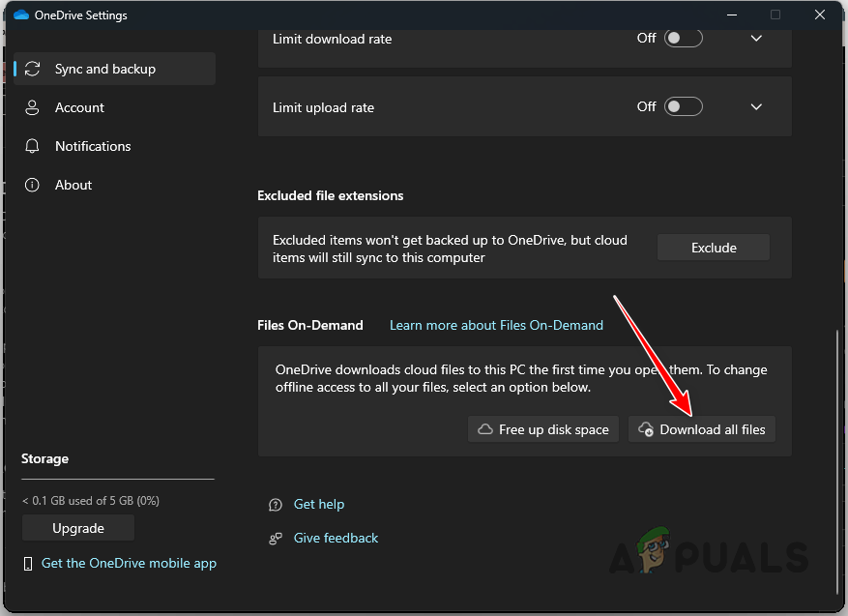Enable the Limit download rate toggle
This screenshot has width=848, height=616.
pos(684,38)
